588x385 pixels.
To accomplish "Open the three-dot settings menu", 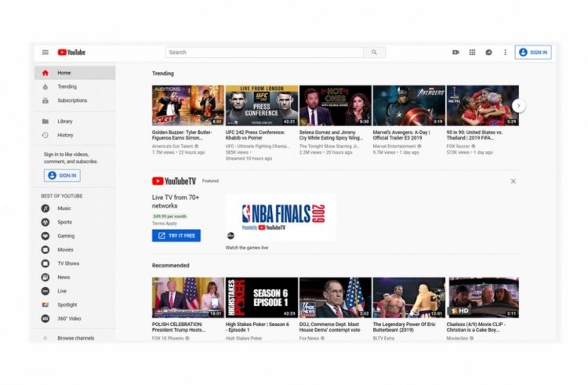I will coord(505,52).
